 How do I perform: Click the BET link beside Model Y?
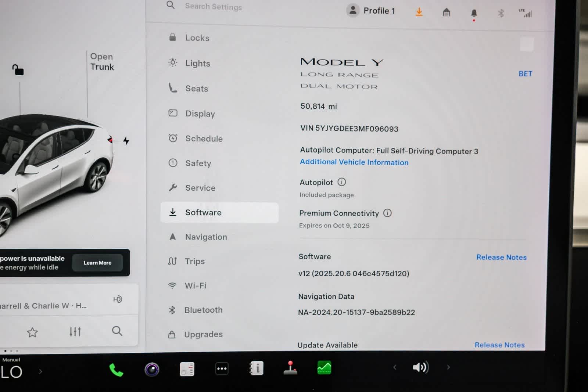pyautogui.click(x=525, y=74)
